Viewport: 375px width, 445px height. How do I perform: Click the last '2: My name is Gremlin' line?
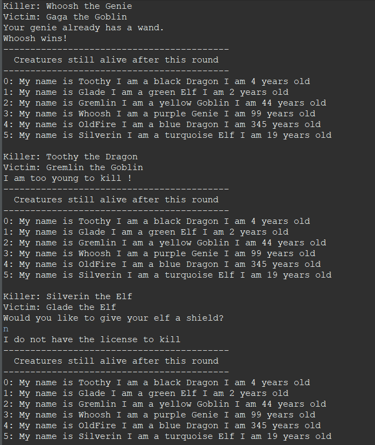pyautogui.click(x=165, y=404)
